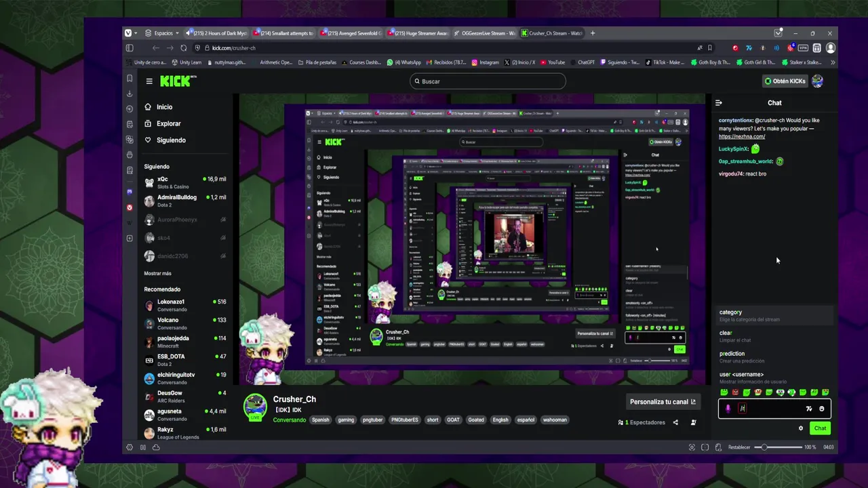
Task: Open WhatsApp bookmark
Action: [x=403, y=62]
